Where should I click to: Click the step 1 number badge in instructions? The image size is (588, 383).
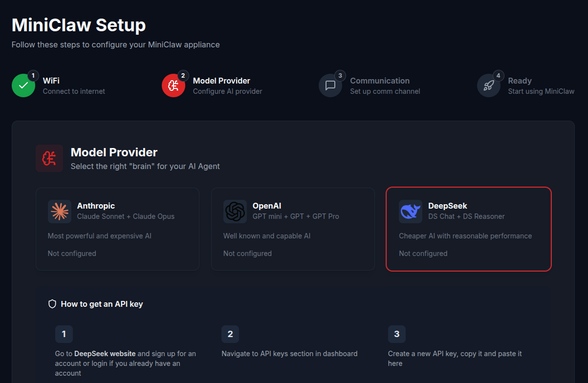pyautogui.click(x=64, y=334)
